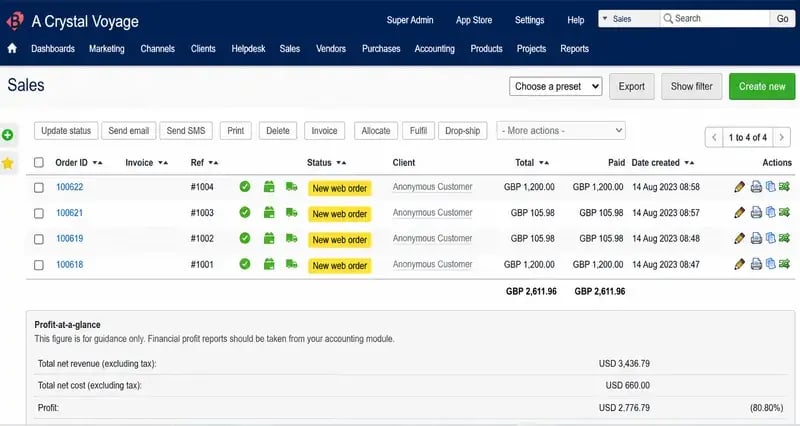Open the Helpdesk menu
800x426 pixels.
tap(248, 48)
